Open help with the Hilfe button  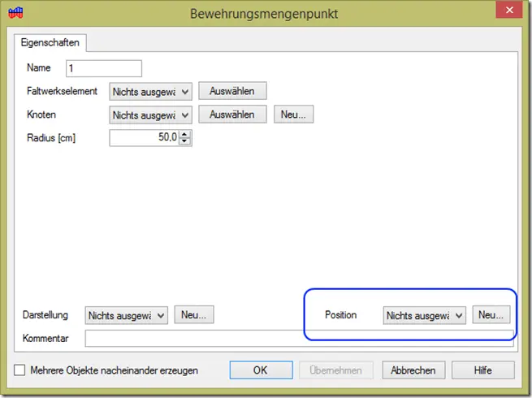[483, 370]
